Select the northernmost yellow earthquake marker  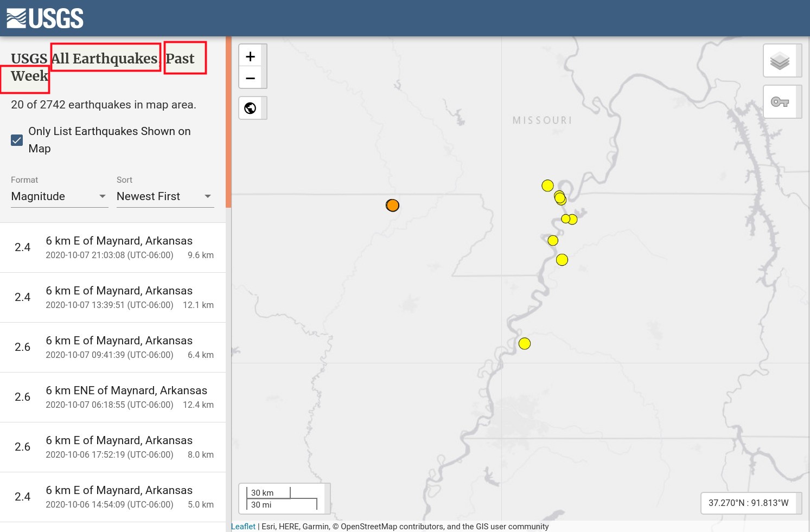point(547,185)
